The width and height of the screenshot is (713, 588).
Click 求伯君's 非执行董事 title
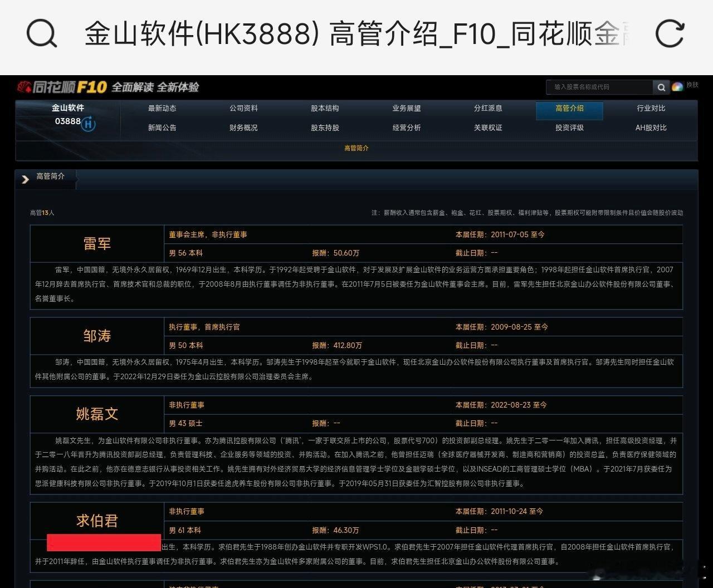tap(187, 511)
